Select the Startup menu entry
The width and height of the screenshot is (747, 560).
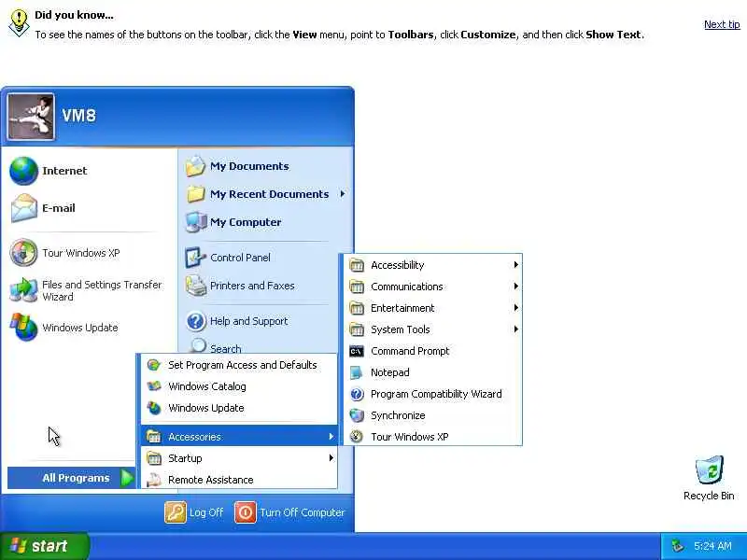tap(239, 458)
